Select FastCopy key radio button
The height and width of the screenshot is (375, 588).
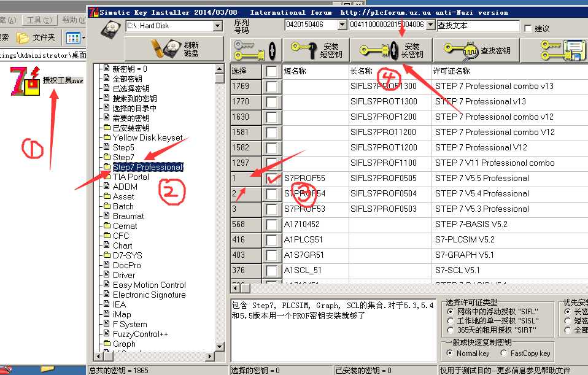point(504,354)
